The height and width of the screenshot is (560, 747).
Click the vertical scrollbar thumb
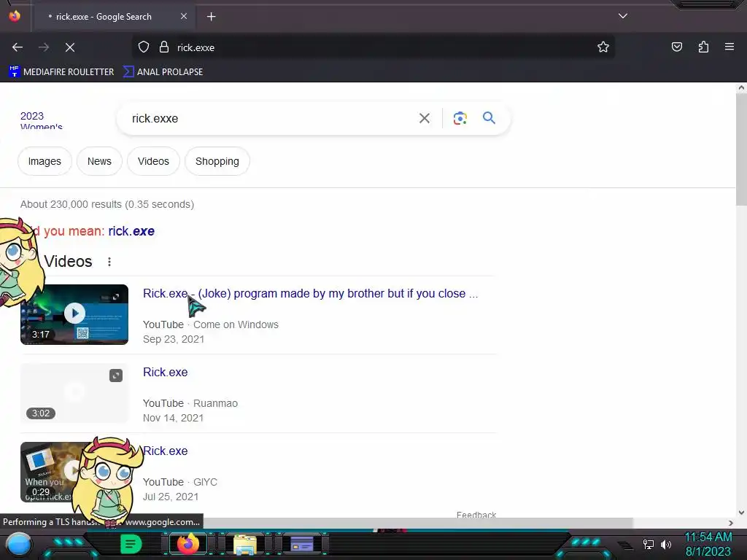pyautogui.click(x=741, y=149)
